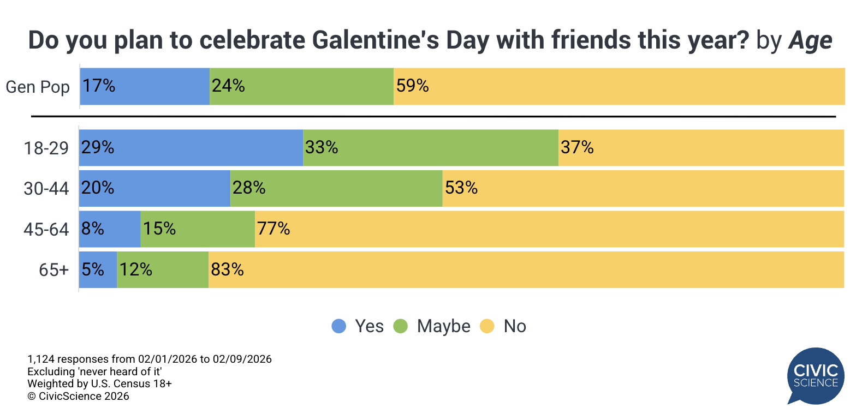Click the © CivicScience 2026 footnote
This screenshot has width=868, height=420.
(78, 397)
